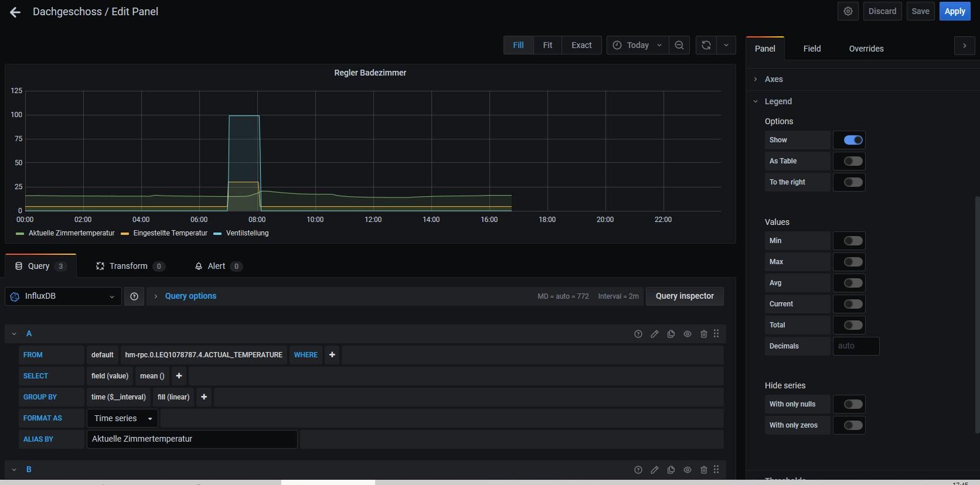Open the Time series format dropdown

[123, 418]
